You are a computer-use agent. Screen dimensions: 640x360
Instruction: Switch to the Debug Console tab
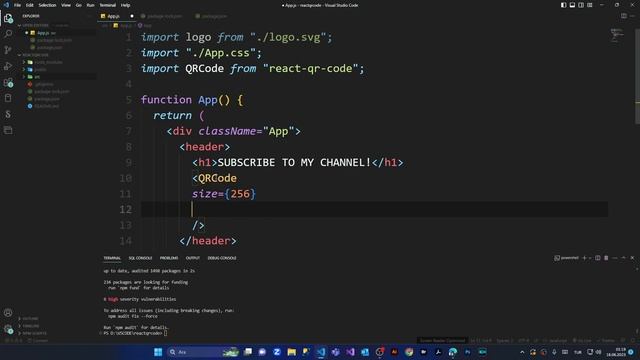coord(222,258)
